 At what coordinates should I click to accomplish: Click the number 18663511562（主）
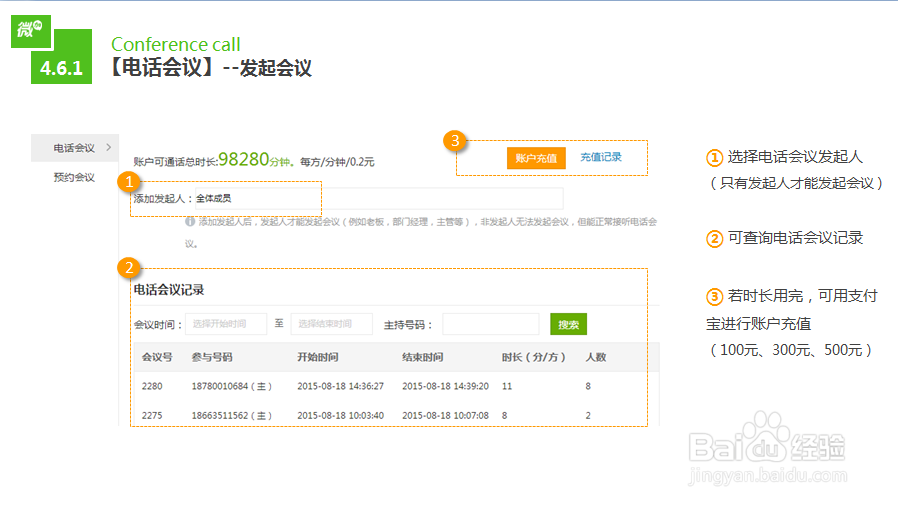coord(231,415)
